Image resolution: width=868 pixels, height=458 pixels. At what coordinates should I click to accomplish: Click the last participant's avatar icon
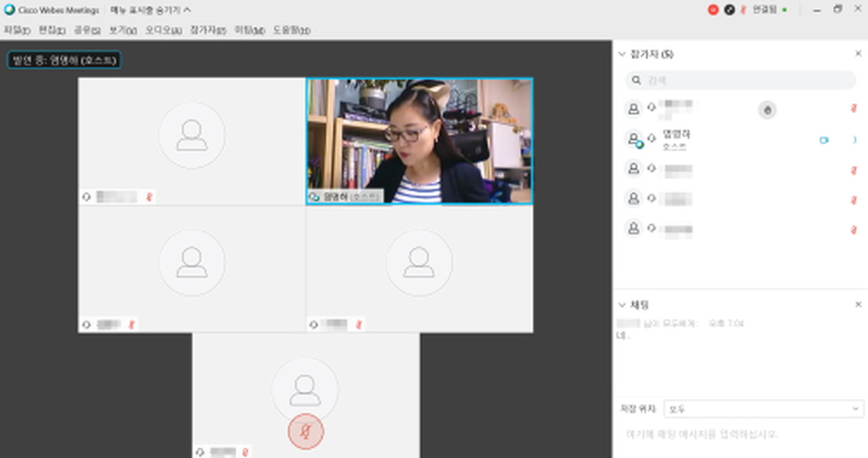pos(634,228)
